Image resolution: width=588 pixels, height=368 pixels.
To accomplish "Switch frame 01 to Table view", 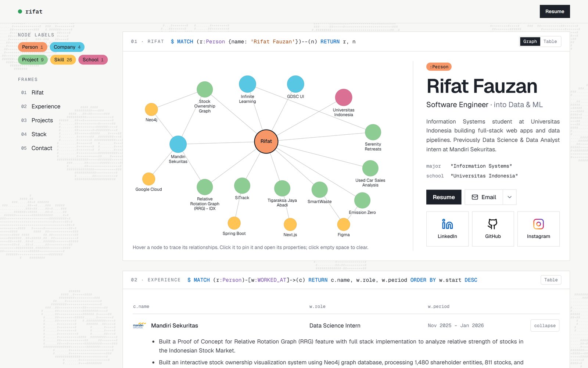I will pos(550,42).
